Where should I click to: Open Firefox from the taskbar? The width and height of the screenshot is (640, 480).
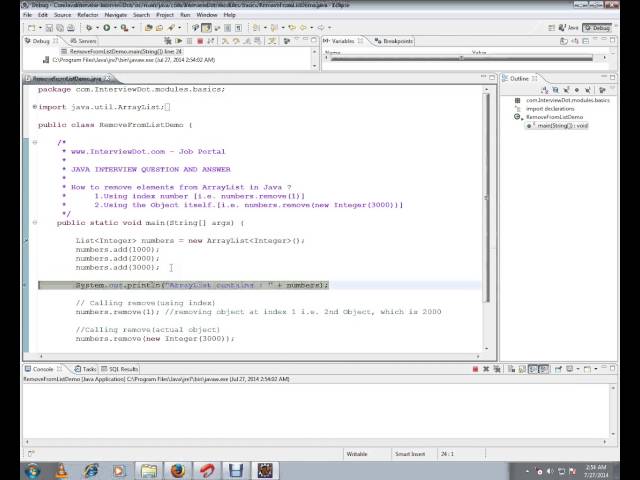pos(178,471)
